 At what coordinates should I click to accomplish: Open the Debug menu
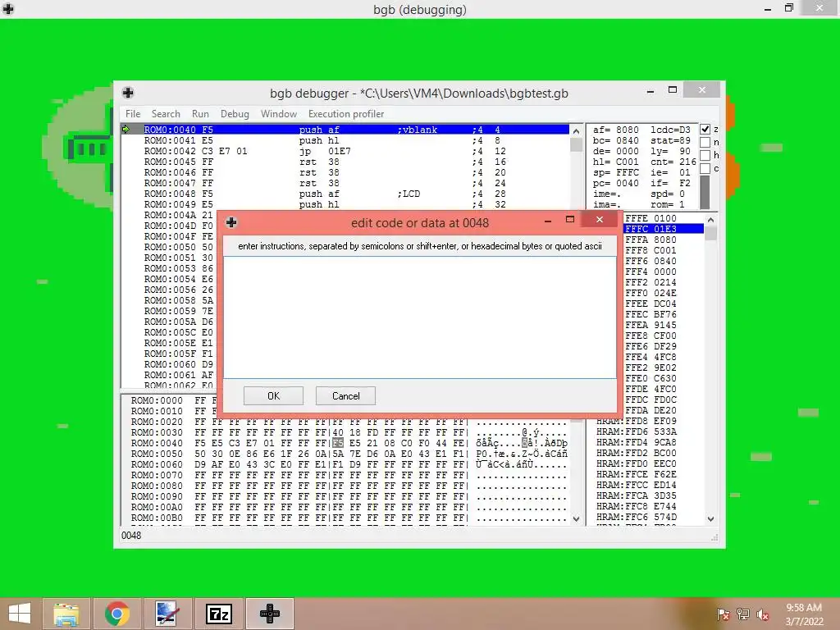pyautogui.click(x=235, y=113)
